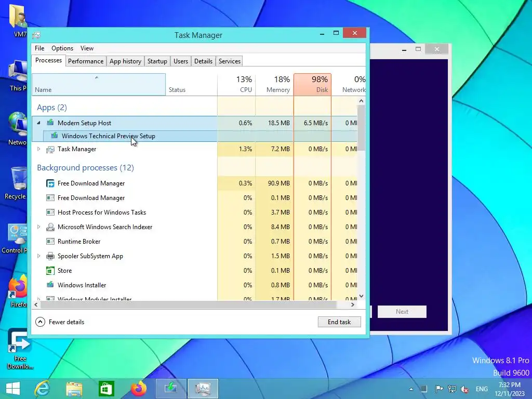This screenshot has height=399, width=532.
Task: Click the Task Manager process row icon
Action: point(50,149)
